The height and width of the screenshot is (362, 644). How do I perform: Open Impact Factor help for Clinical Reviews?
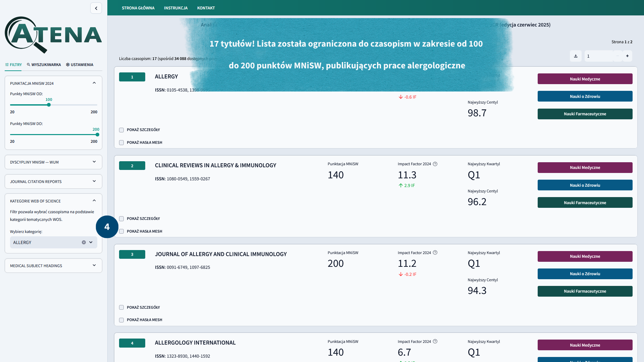point(435,164)
